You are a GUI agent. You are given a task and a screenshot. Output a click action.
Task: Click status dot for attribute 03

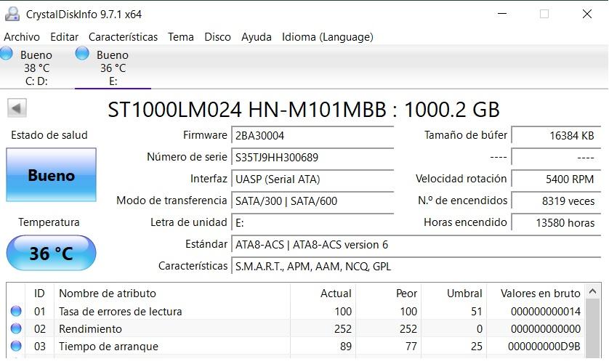(16, 346)
